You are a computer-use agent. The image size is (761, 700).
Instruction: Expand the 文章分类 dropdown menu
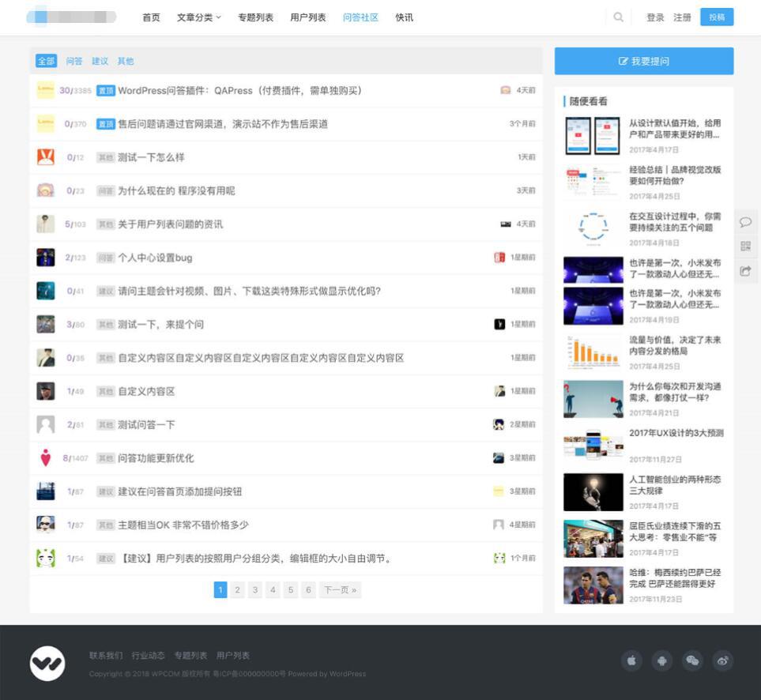pos(199,17)
